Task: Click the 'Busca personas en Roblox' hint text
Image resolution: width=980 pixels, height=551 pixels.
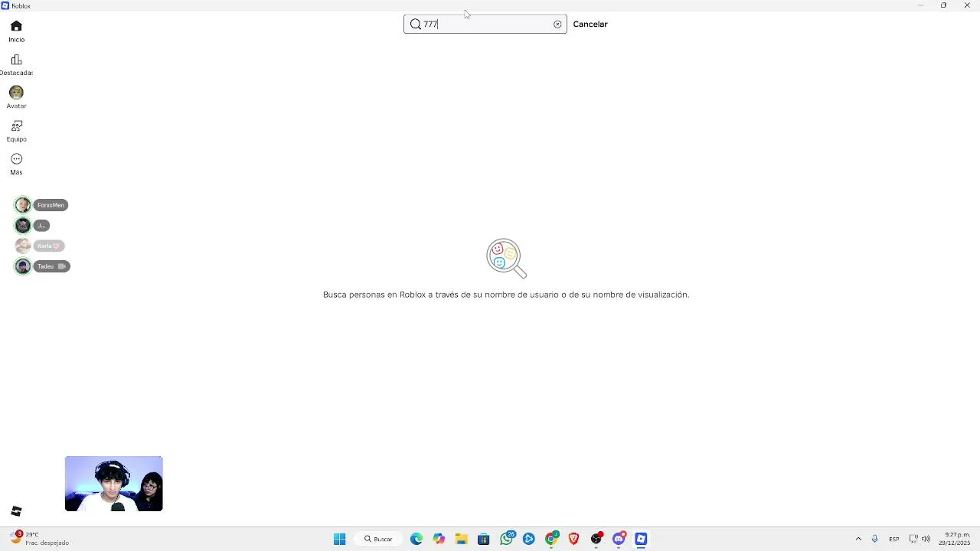Action: [x=506, y=295]
